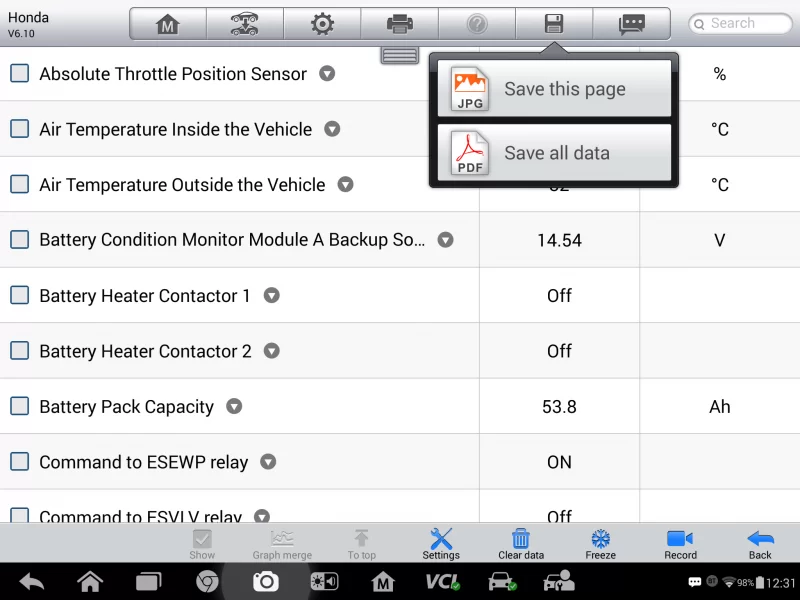Open the MaxiSys home toolbar icon
This screenshot has height=600, width=800.
pyautogui.click(x=168, y=24)
